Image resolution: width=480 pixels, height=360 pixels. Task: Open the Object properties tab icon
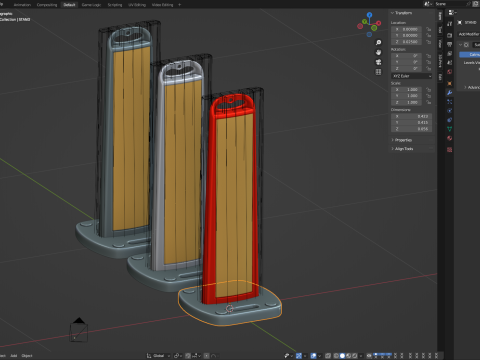[449, 83]
